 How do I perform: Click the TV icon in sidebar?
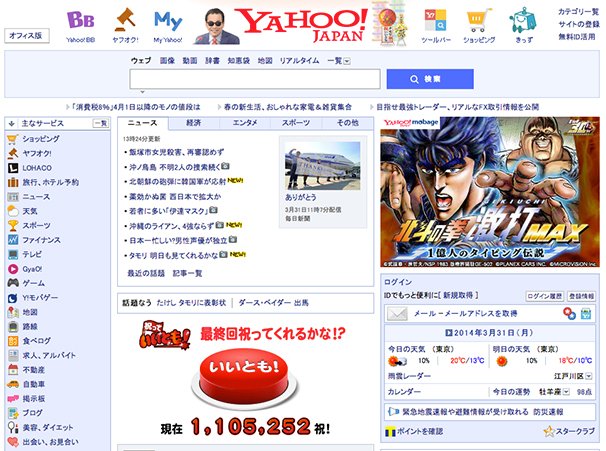coord(13,254)
